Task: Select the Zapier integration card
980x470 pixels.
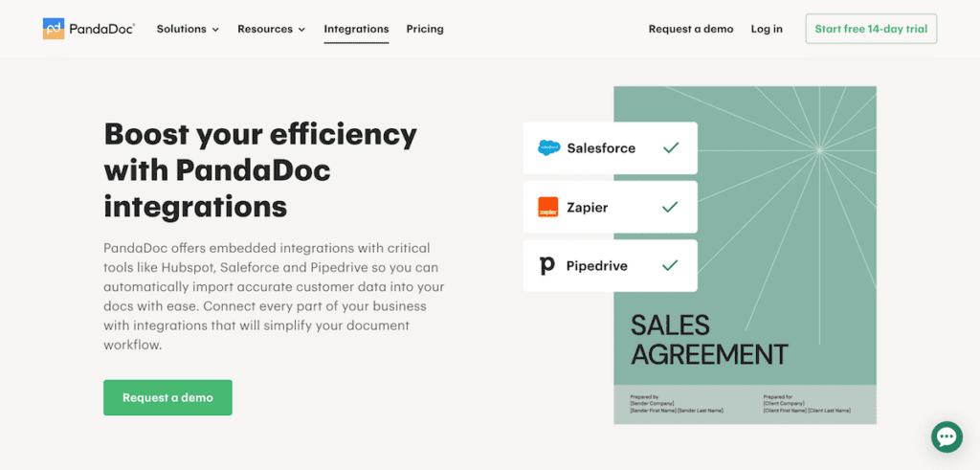Action: coord(610,207)
